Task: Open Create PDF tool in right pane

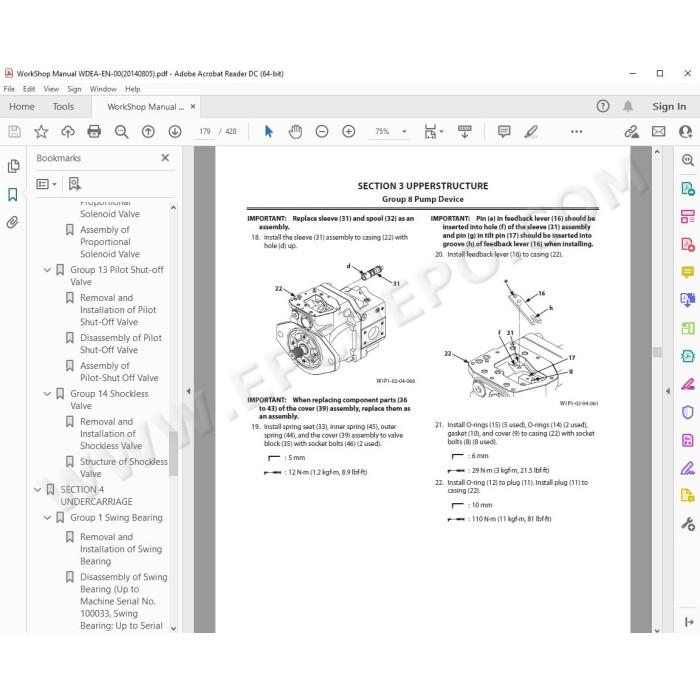Action: coord(688,244)
